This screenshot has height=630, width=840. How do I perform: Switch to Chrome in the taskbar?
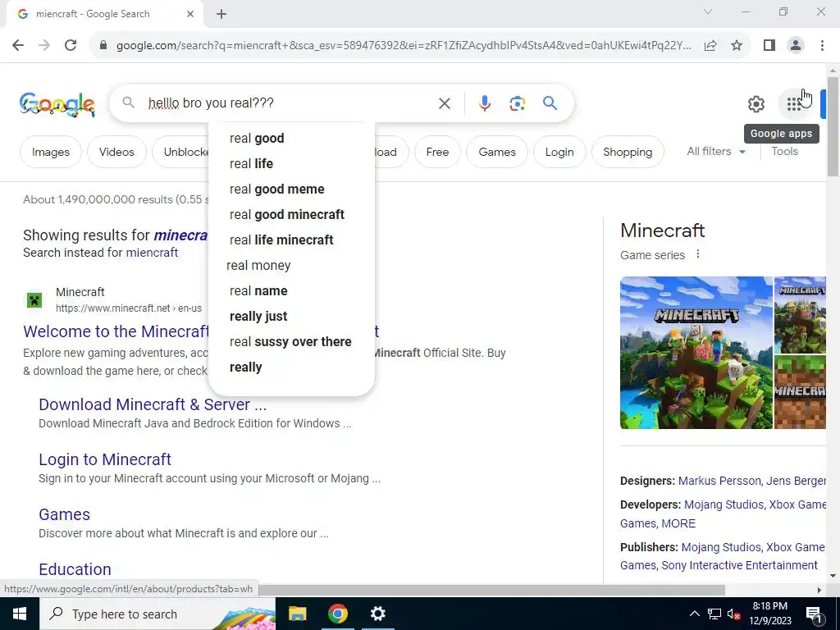coord(337,614)
